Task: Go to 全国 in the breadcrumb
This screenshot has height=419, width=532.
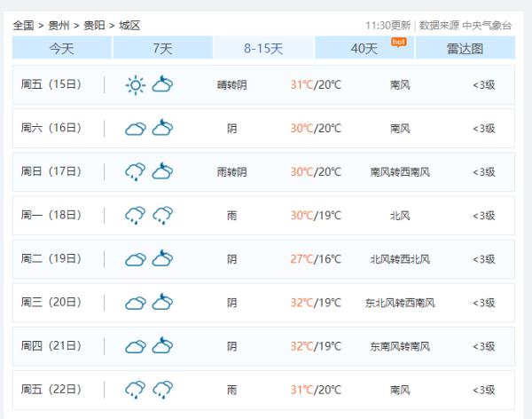Action: 23,26
